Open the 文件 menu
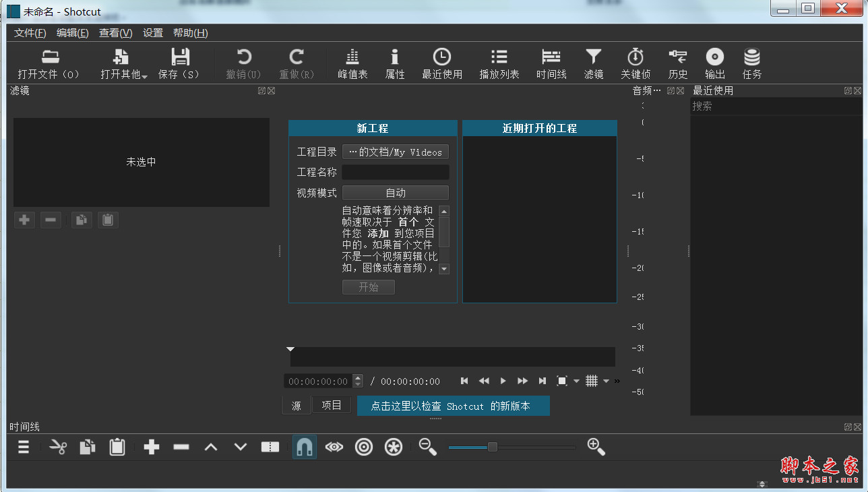Viewport: 868px width, 492px height. tap(29, 32)
